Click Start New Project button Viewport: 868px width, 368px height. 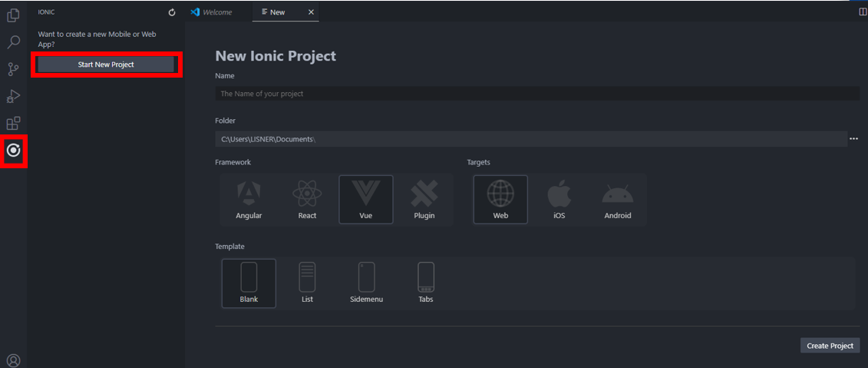click(106, 65)
